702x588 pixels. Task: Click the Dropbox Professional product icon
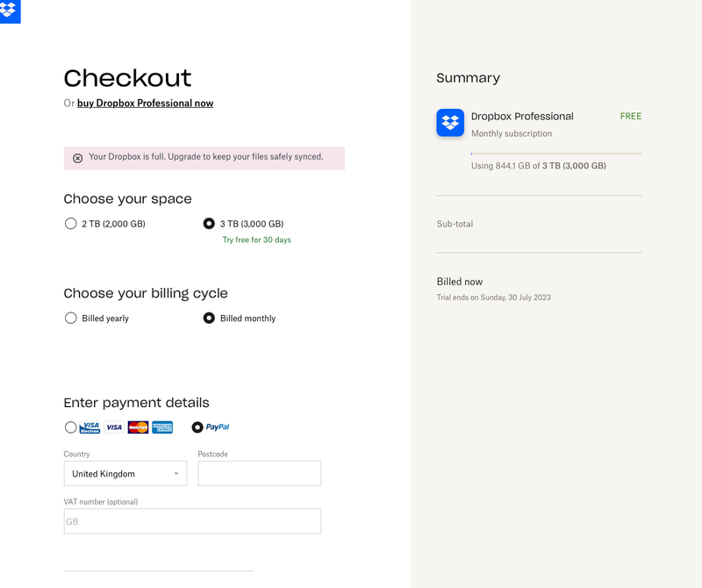click(x=450, y=123)
